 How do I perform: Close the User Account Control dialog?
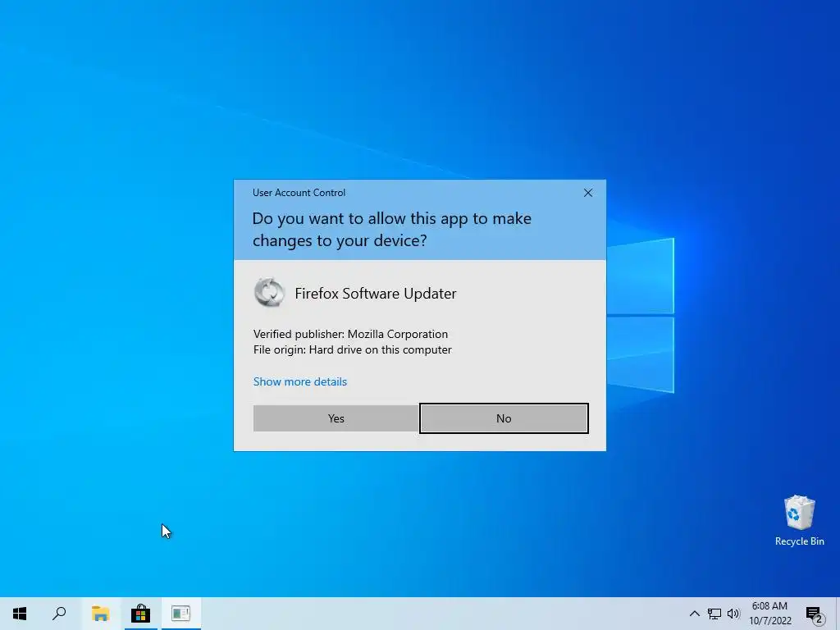point(587,193)
